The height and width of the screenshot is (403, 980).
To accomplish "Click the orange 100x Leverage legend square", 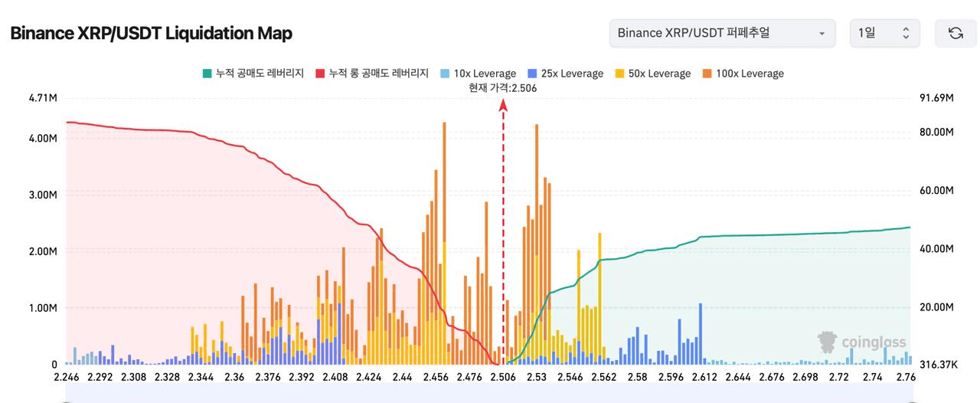I will pyautogui.click(x=707, y=74).
